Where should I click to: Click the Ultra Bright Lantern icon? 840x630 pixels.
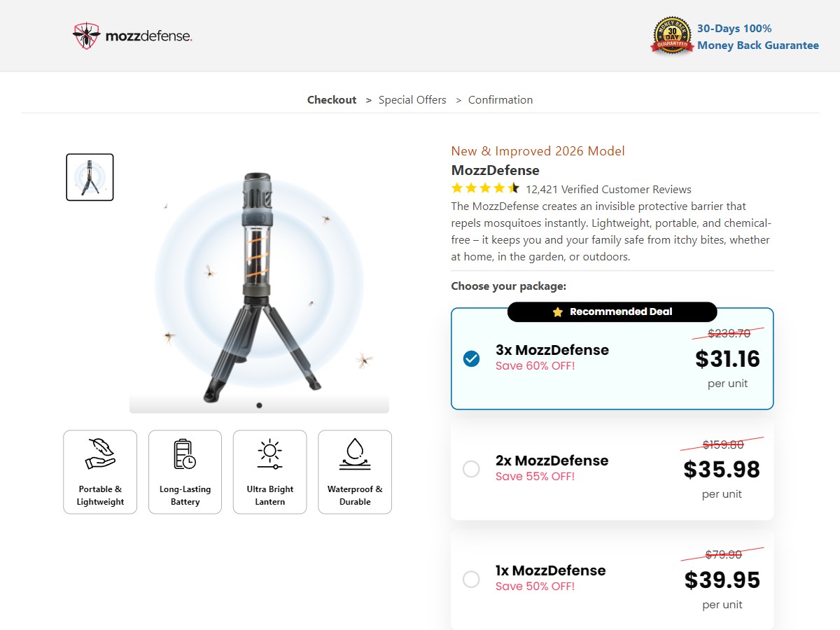tap(269, 454)
